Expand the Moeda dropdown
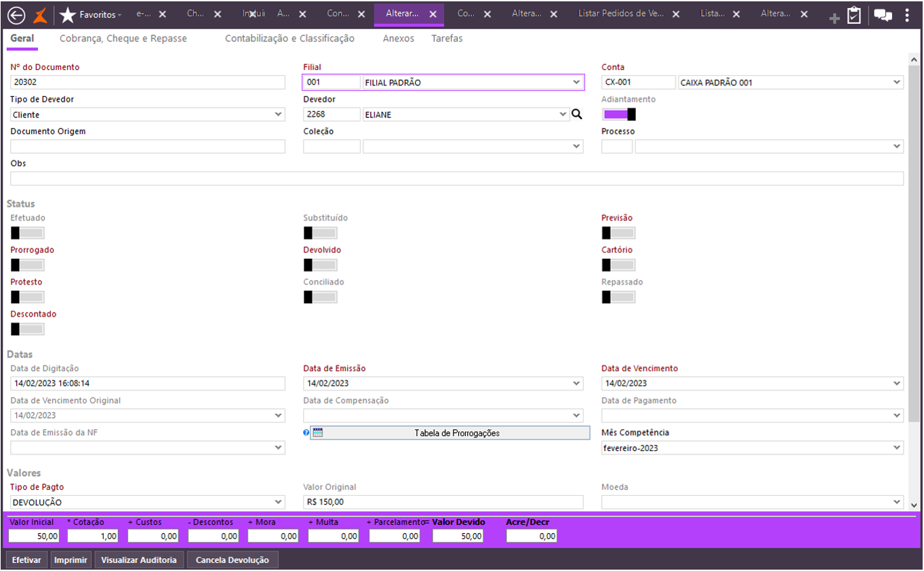Image resolution: width=924 pixels, height=571 pixels. 898,503
